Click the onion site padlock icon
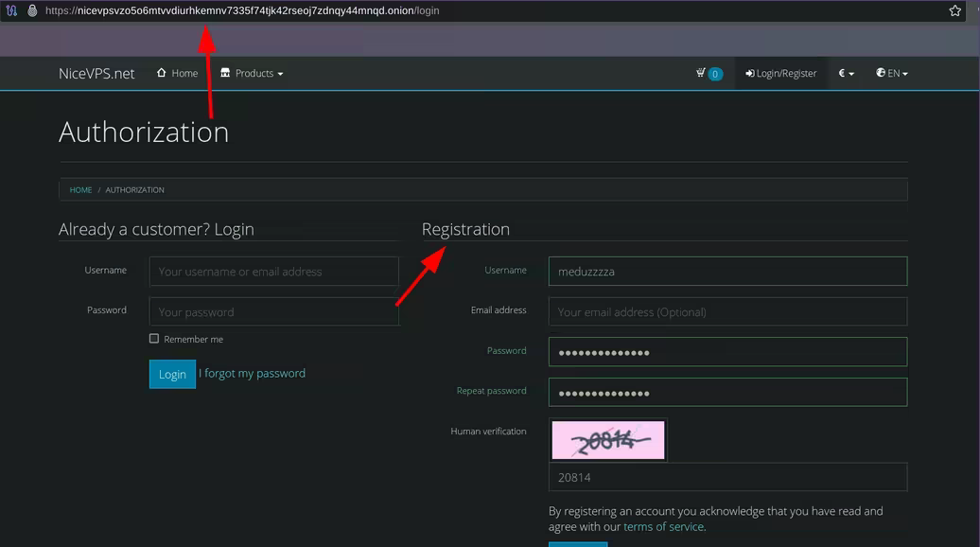 (32, 10)
